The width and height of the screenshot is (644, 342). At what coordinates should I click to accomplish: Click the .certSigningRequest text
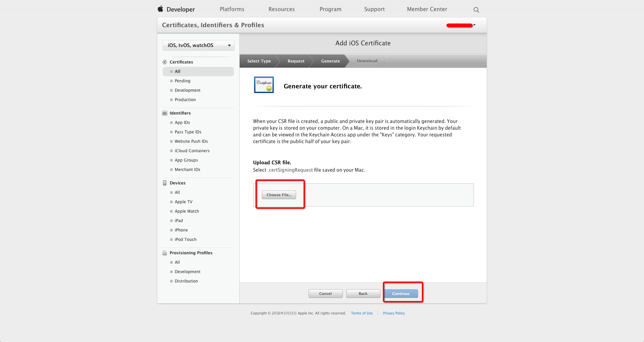click(290, 170)
